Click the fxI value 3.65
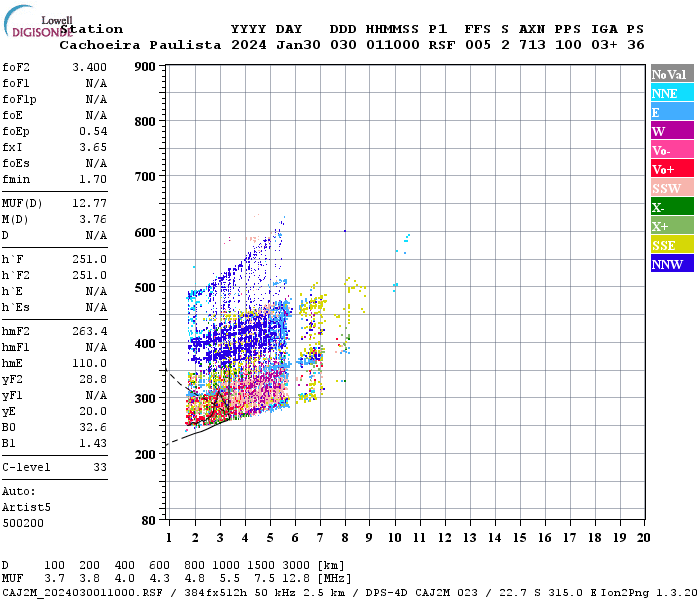 tap(93, 147)
